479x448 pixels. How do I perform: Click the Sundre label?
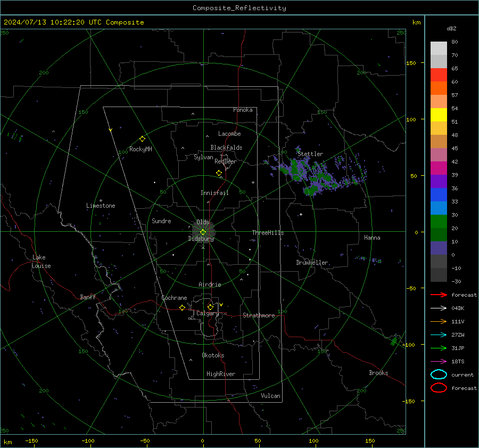click(161, 221)
